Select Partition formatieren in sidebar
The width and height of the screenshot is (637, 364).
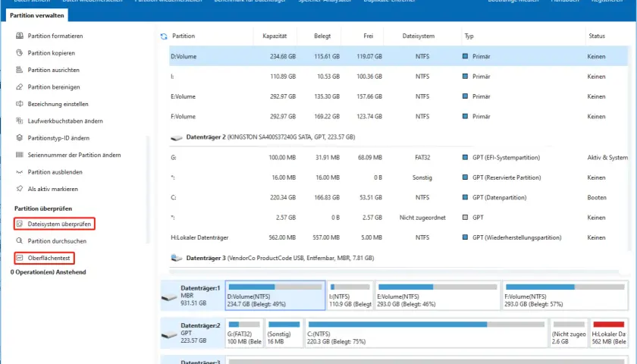pos(55,36)
